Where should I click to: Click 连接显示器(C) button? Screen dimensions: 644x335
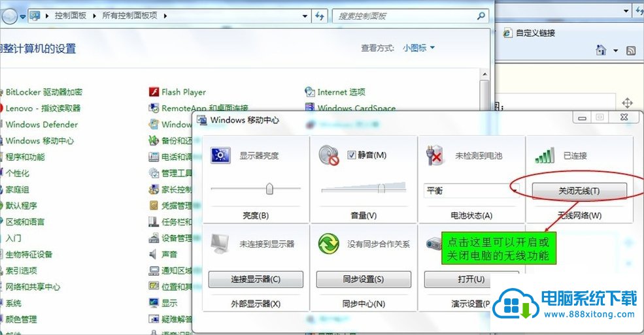point(256,279)
